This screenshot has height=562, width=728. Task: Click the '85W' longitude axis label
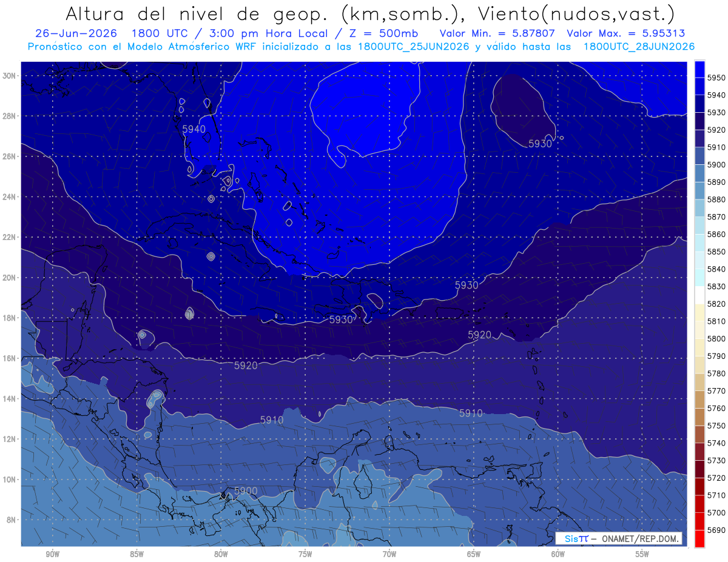click(136, 554)
